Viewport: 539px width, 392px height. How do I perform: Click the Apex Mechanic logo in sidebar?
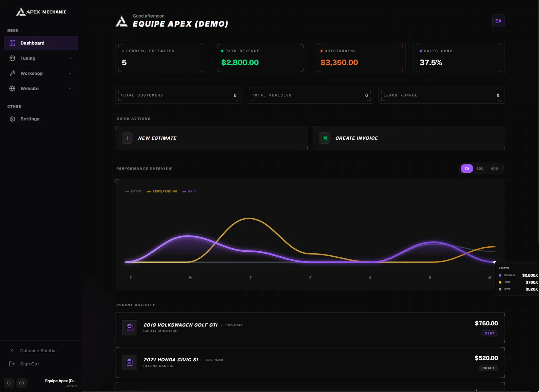pyautogui.click(x=41, y=12)
